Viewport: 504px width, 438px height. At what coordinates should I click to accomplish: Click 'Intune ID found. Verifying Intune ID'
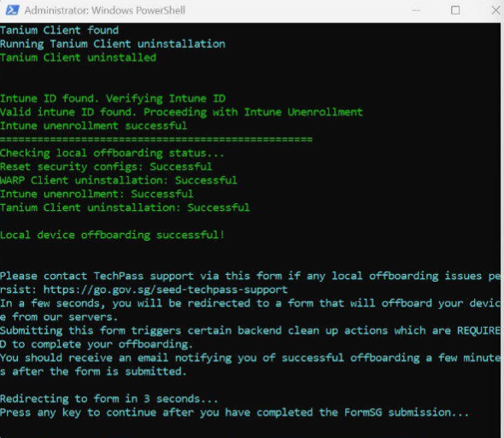(113, 99)
